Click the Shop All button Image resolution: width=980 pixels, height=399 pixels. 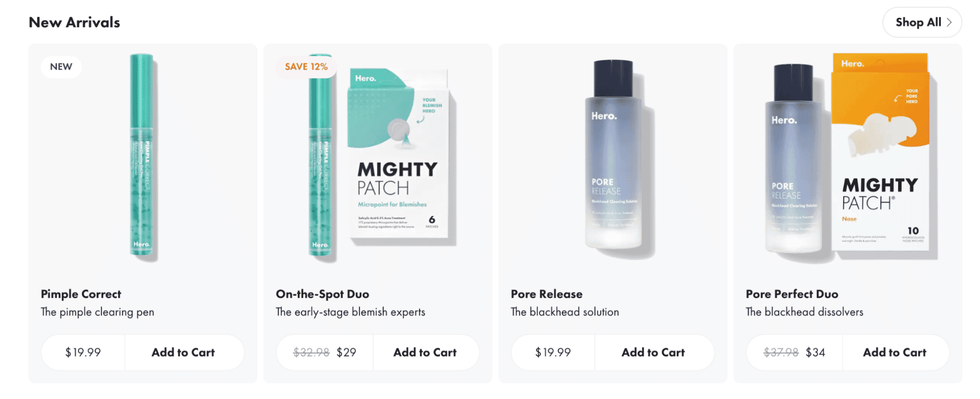point(922,22)
